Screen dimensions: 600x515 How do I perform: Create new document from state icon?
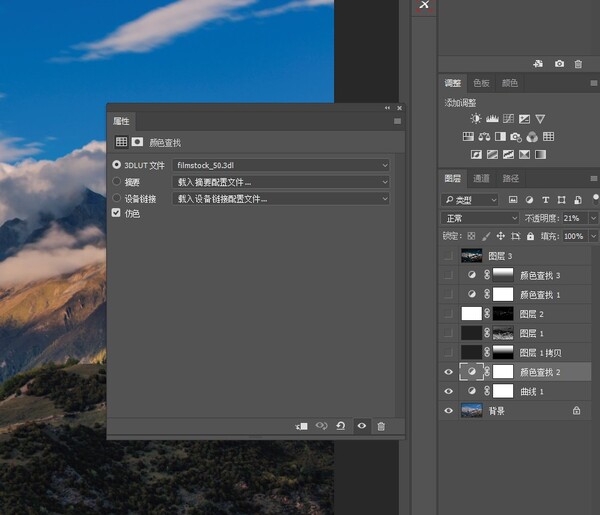click(538, 64)
